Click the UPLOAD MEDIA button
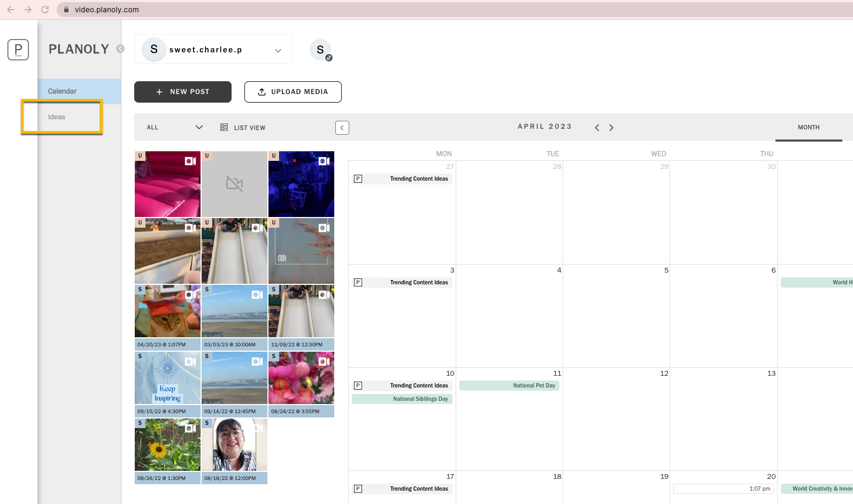Screen dimensions: 853x504 (293, 92)
